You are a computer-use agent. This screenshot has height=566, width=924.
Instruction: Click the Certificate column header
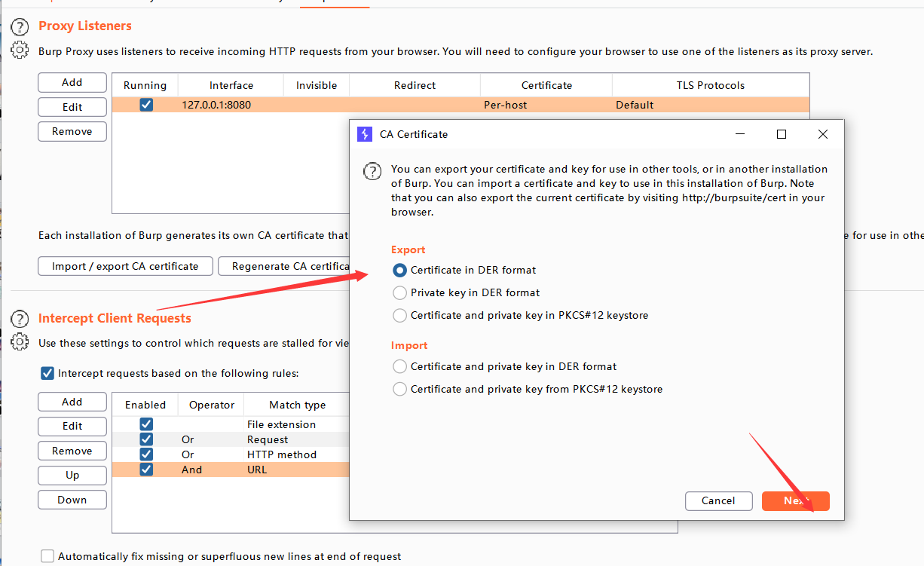(x=546, y=85)
